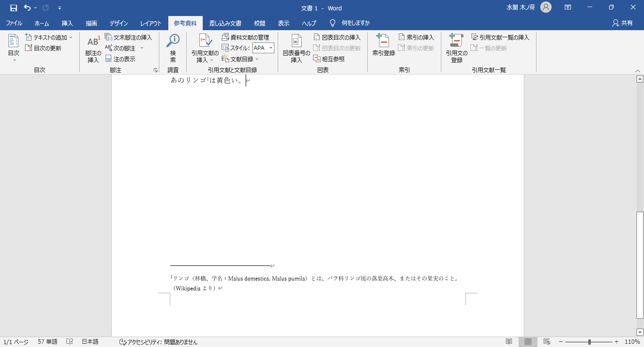Screen dimensions: 644x347
Task: Click the undo arrow in title bar
Action: [x=28, y=8]
